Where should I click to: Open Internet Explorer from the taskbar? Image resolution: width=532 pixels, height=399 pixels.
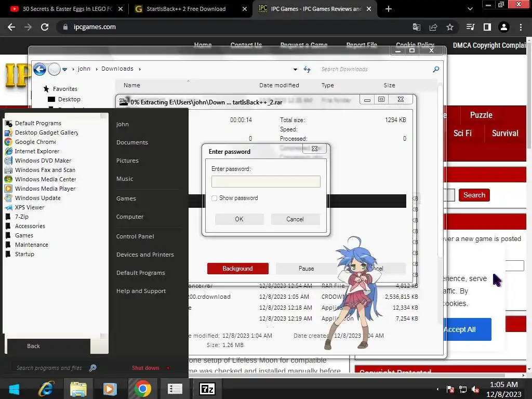46,389
